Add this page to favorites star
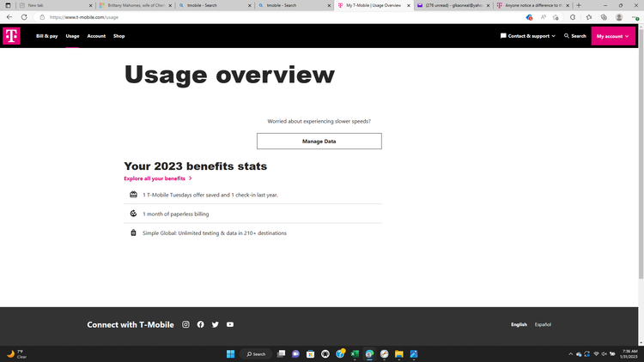This screenshot has width=644, height=362. 556,17
